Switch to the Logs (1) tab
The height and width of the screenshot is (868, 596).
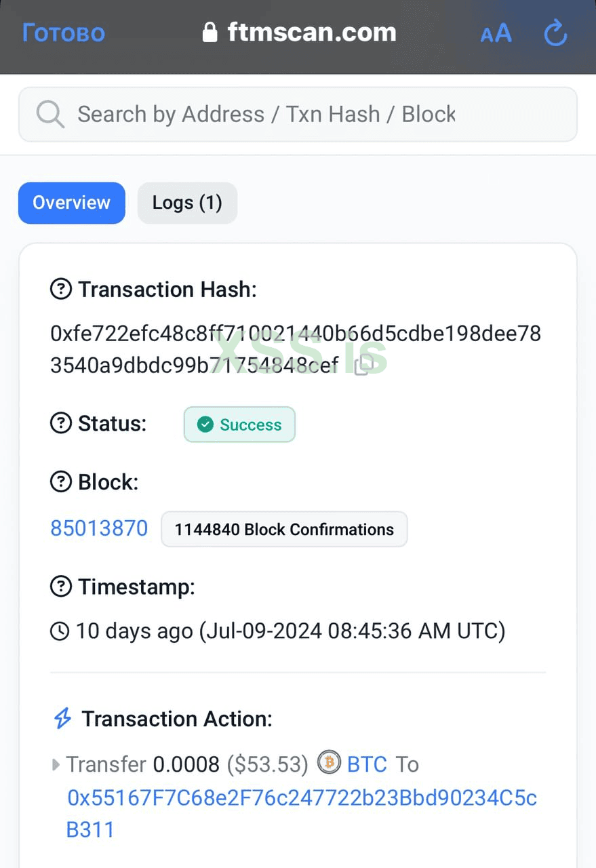coord(187,203)
